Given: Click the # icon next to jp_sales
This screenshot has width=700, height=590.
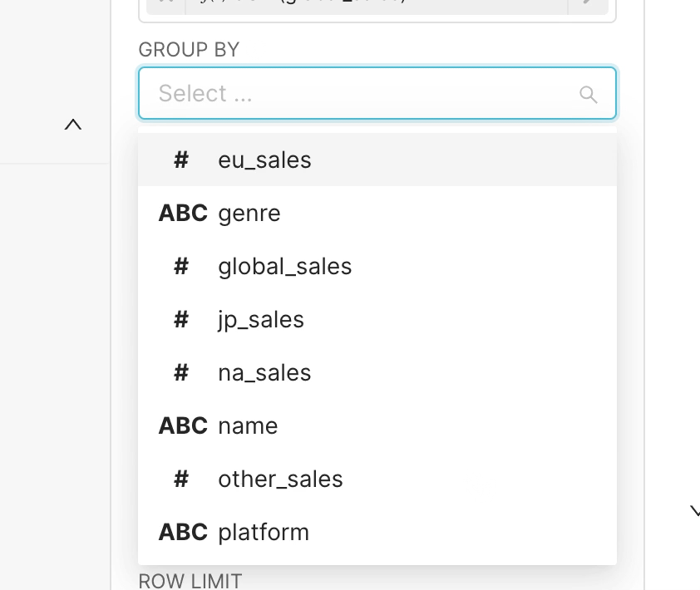Looking at the screenshot, I should tap(181, 319).
